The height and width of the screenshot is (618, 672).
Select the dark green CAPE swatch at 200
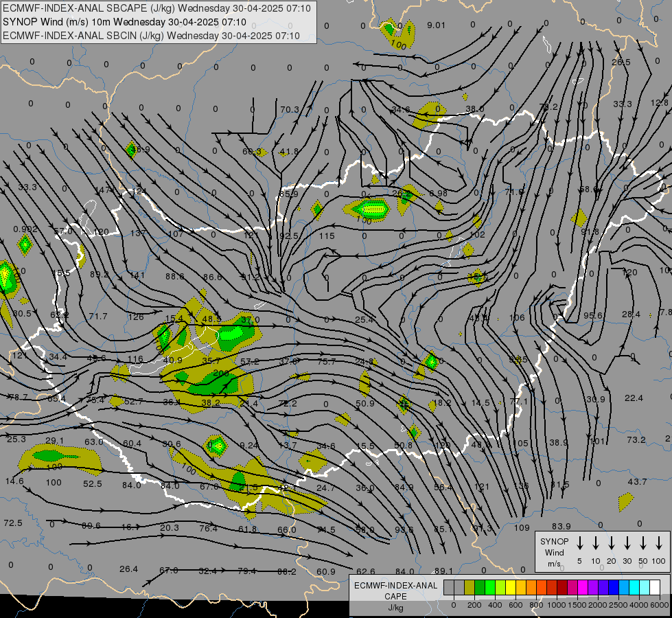(480, 587)
